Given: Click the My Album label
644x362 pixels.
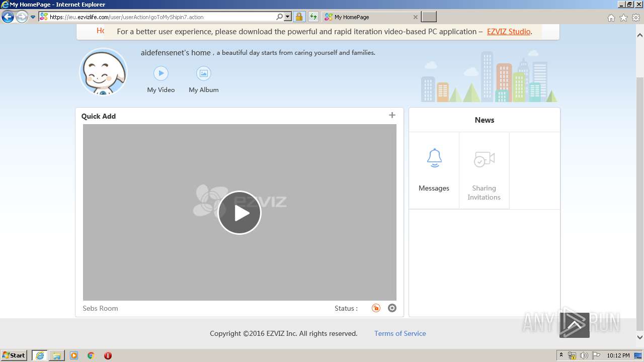Looking at the screenshot, I should point(204,90).
